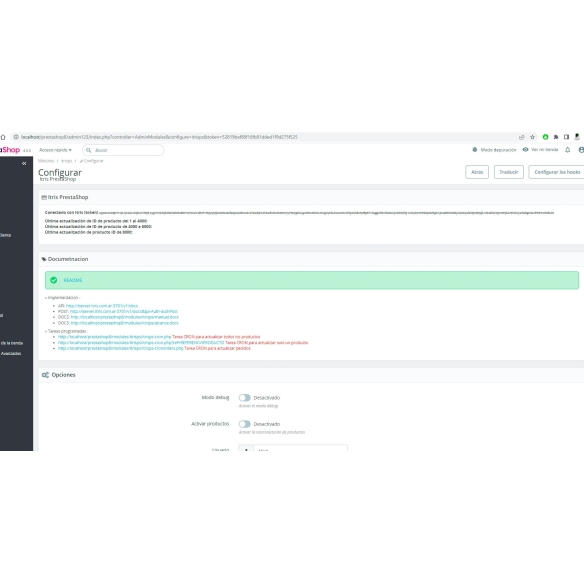Click the browser home icon
This screenshot has height=584, width=584.
click(3, 137)
